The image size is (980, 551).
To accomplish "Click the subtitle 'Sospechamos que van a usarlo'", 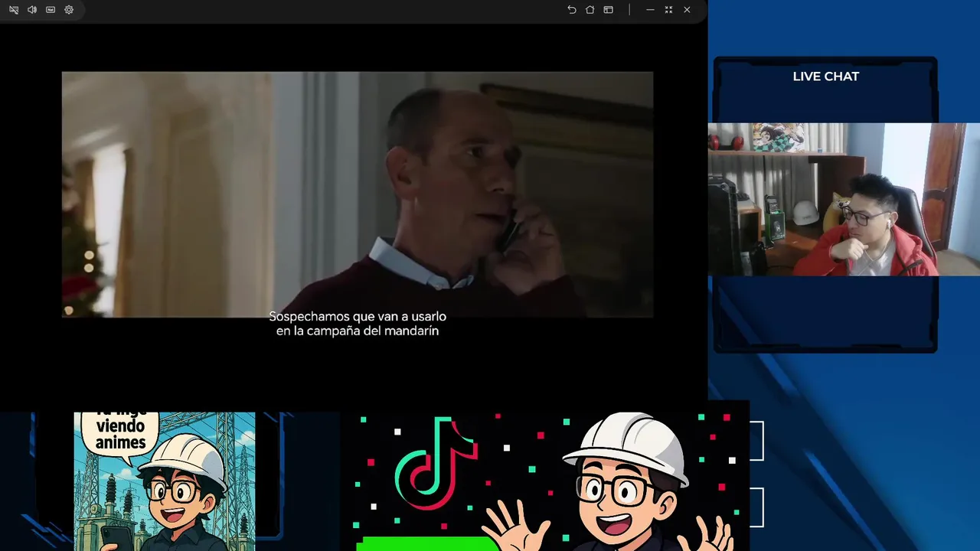I will [x=358, y=316].
